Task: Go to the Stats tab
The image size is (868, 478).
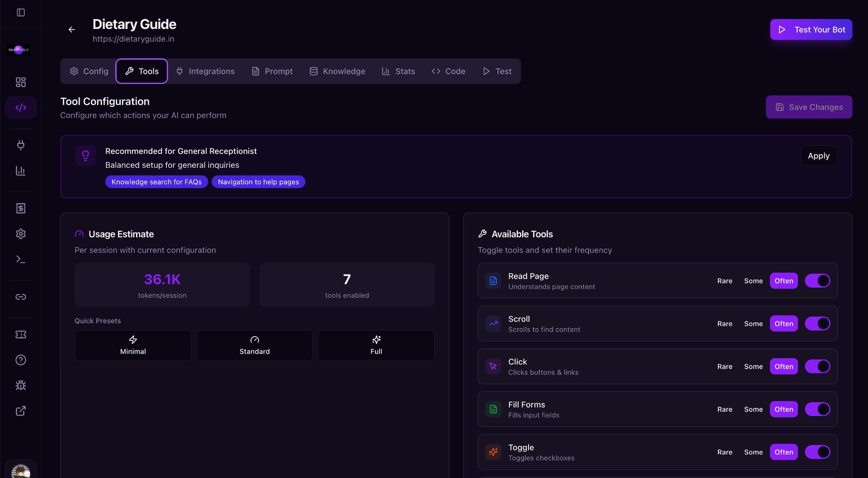Action: click(x=398, y=71)
